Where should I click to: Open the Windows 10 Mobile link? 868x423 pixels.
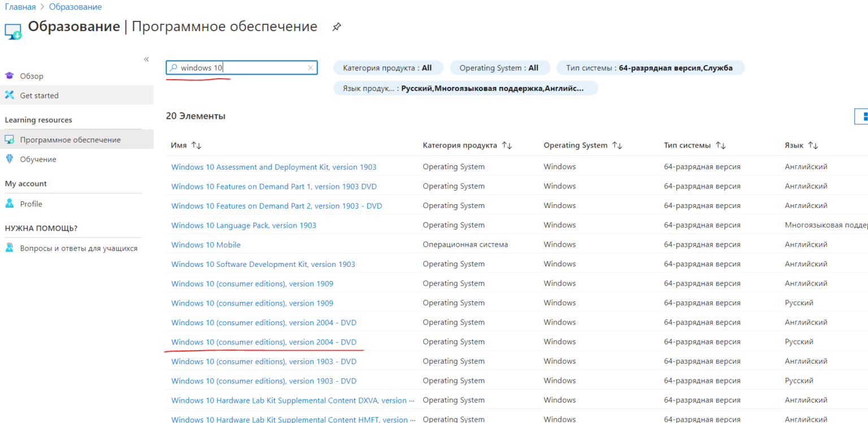[x=206, y=245]
